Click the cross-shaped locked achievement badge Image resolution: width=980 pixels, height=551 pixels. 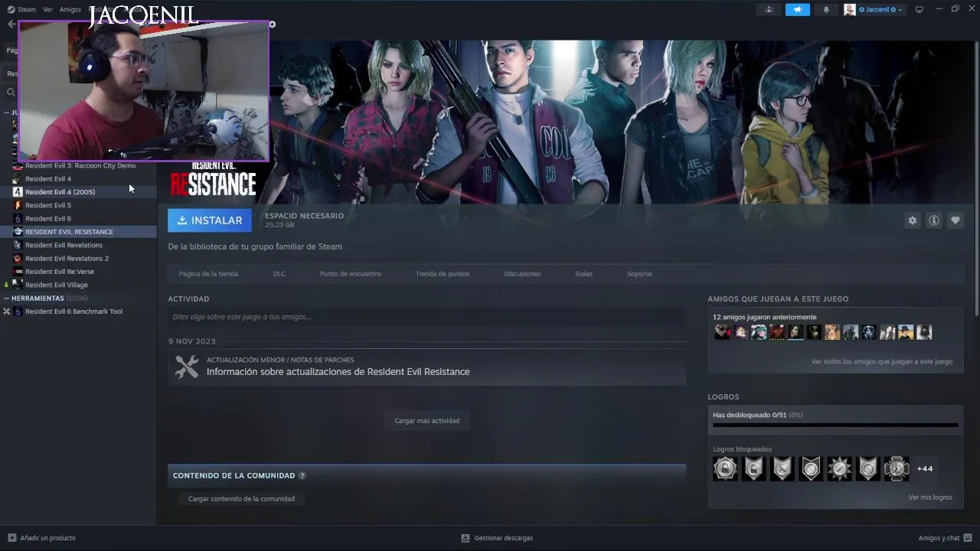click(897, 468)
